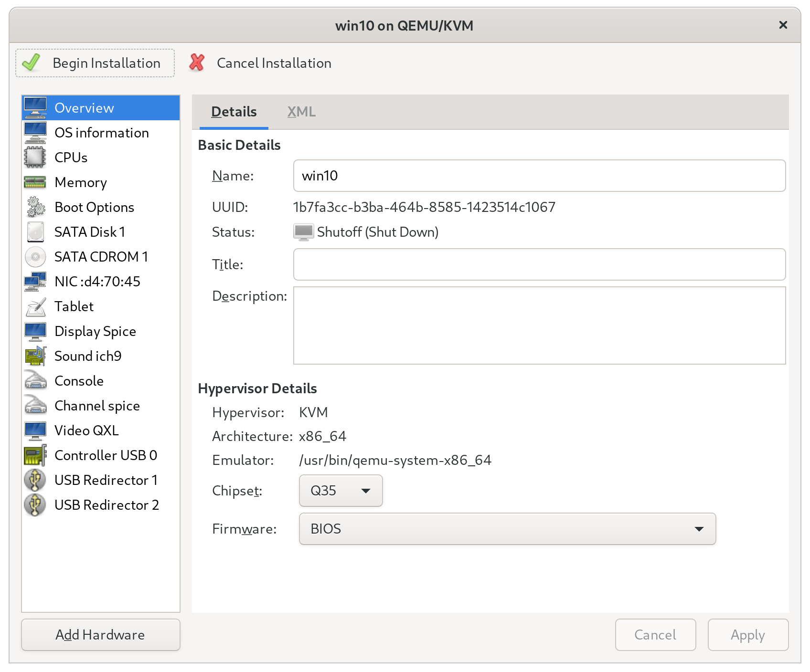Select SATA CDROM 1 disc icon

(x=35, y=257)
